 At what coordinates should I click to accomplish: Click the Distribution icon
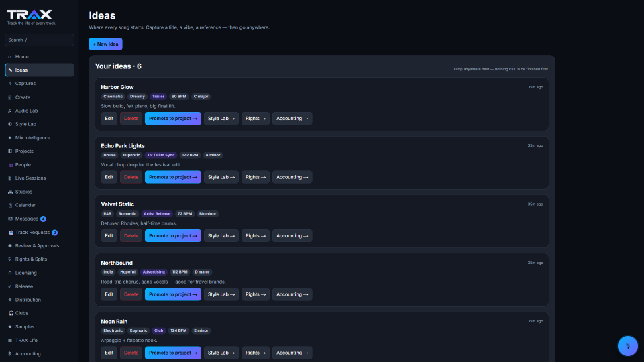[x=10, y=300]
